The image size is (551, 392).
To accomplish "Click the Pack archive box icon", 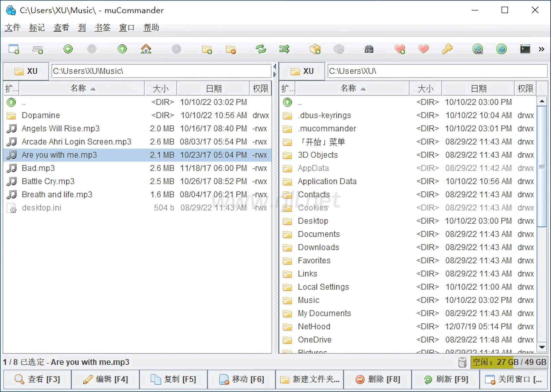I will point(315,49).
